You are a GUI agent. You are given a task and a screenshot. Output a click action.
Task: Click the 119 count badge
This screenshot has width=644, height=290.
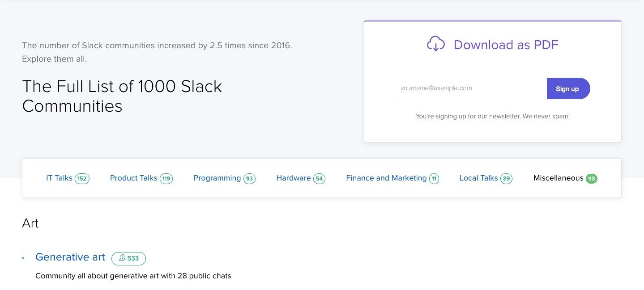coord(166,179)
